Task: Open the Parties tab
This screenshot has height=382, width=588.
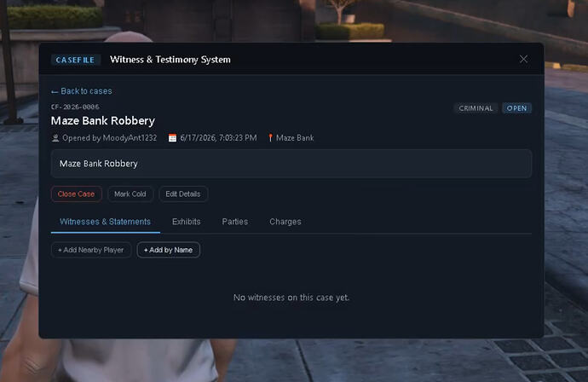Action: tap(234, 222)
